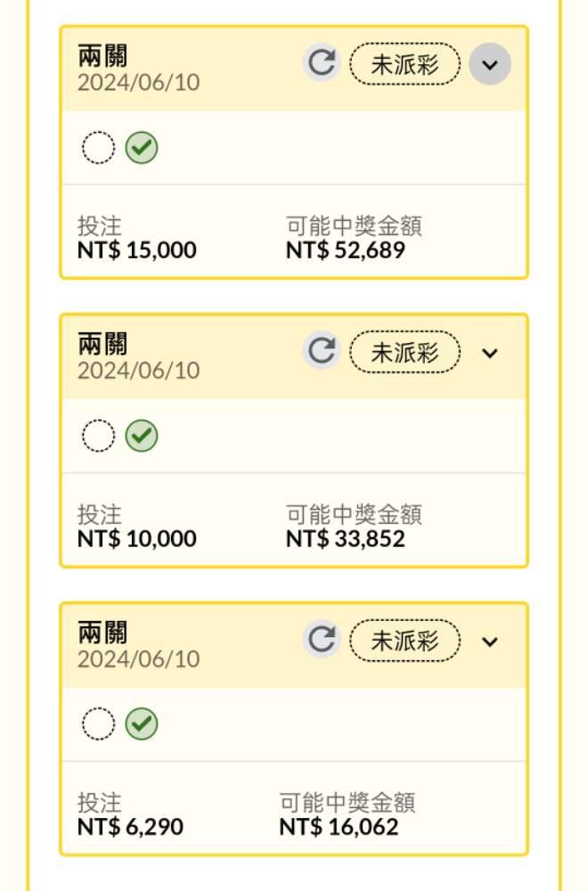Click dashed empty circle in NT$ 10,000 card

(x=99, y=436)
